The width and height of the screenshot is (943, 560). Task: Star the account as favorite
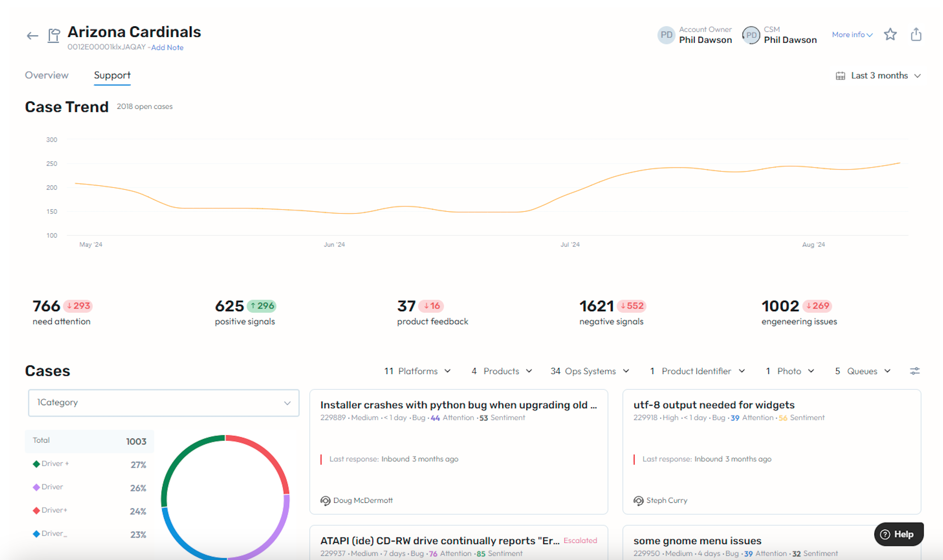pyautogui.click(x=890, y=35)
